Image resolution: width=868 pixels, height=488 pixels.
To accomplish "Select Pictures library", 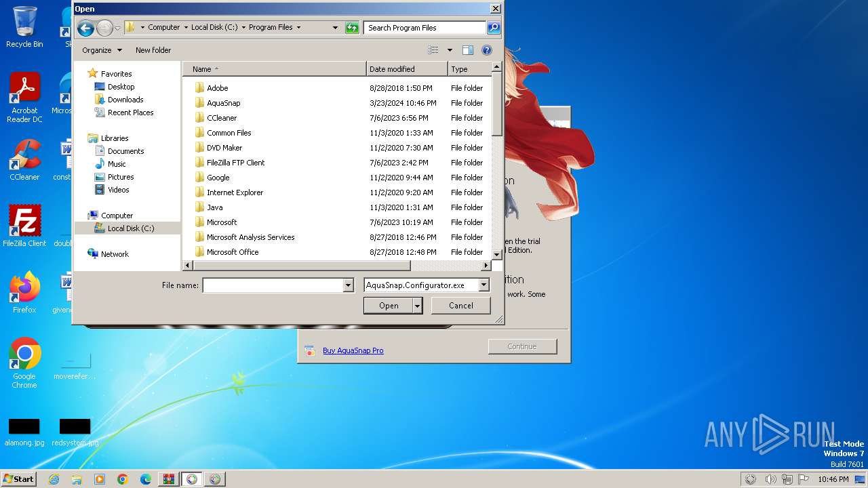I will (x=121, y=177).
